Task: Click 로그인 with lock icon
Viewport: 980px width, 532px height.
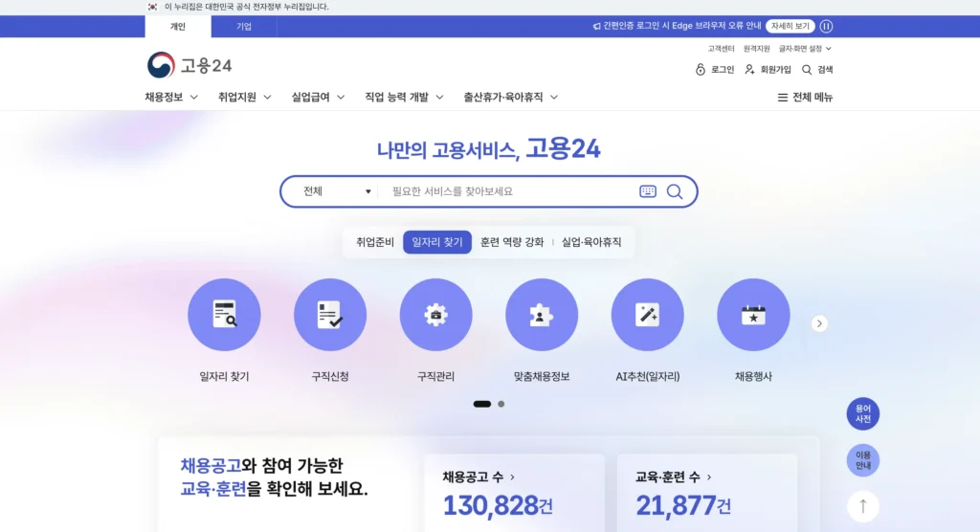Action: (x=715, y=70)
